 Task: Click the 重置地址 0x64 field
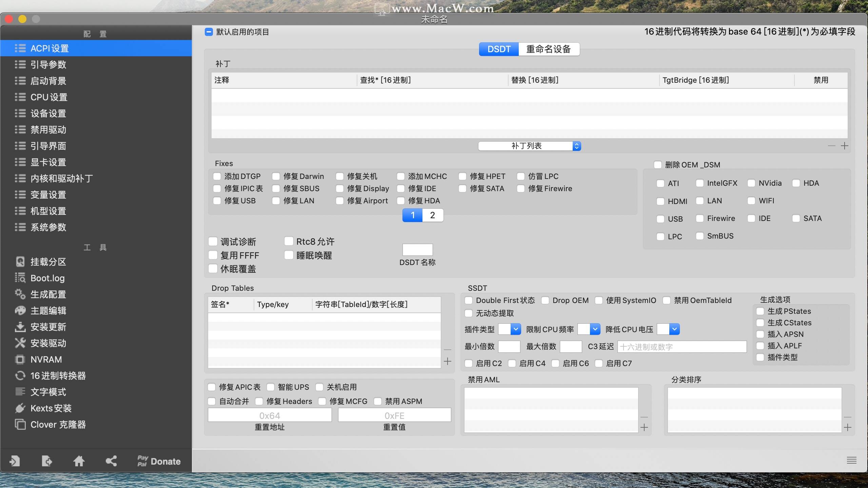tap(270, 415)
